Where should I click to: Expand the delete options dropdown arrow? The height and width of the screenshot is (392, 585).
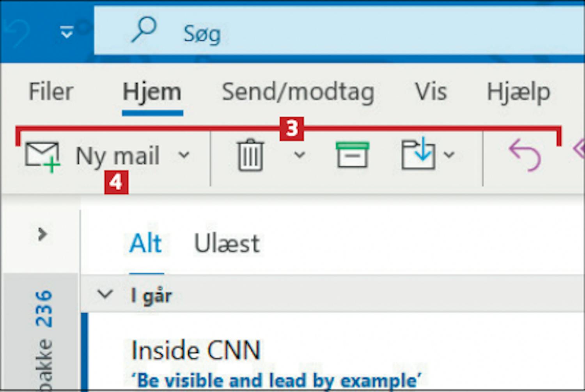(x=300, y=155)
